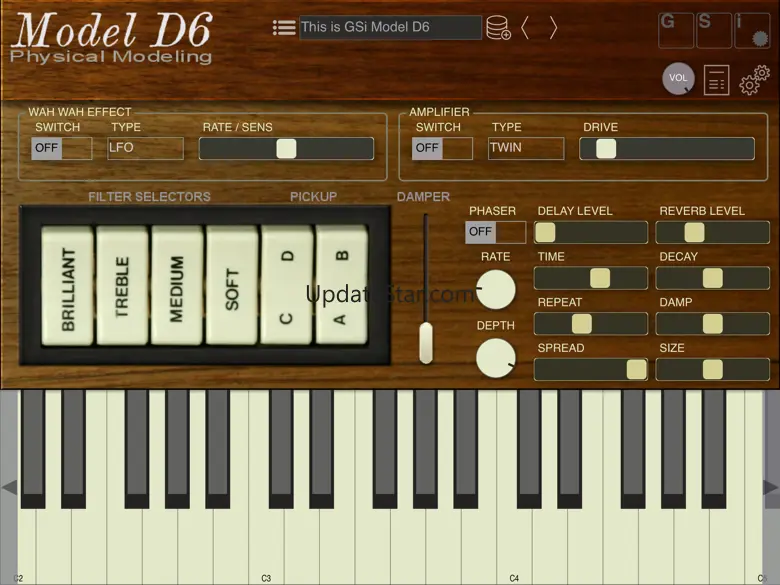Click the Model D6 logo title
This screenshot has width=780, height=585.
coord(114,30)
